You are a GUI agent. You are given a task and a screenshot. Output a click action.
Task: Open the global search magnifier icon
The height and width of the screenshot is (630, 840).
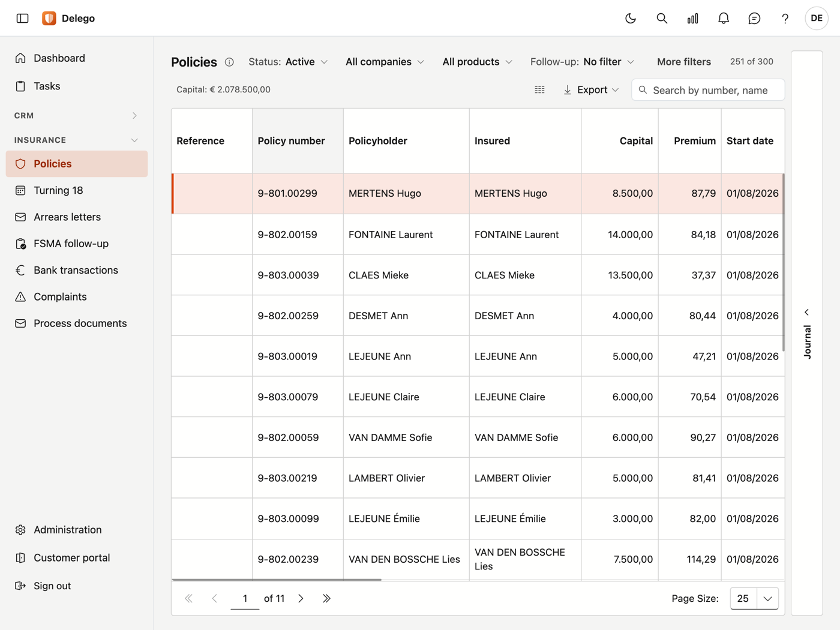pos(662,18)
